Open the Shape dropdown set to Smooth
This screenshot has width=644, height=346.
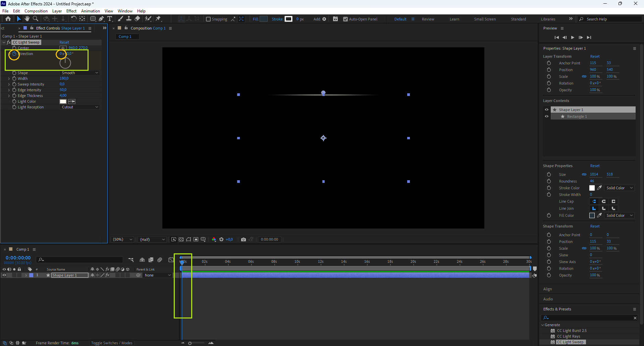[80, 73]
